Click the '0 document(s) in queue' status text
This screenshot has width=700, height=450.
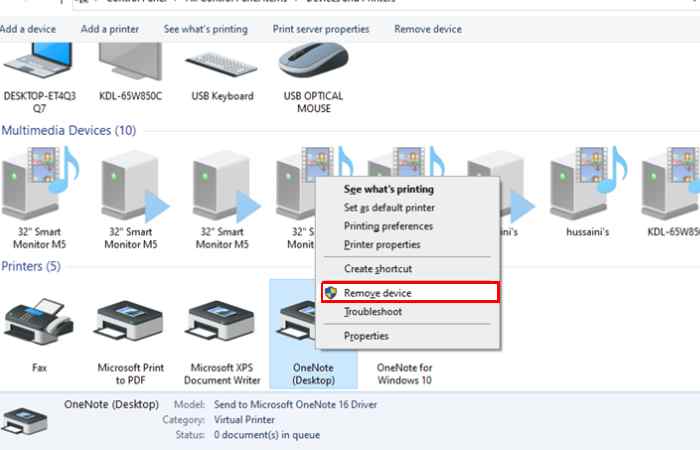[x=267, y=435]
